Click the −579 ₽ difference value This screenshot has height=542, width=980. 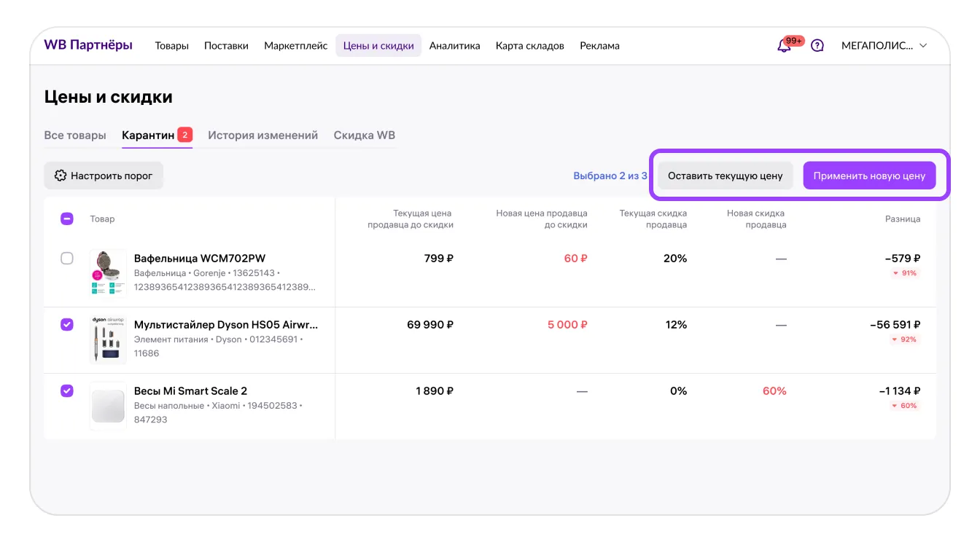[903, 258]
